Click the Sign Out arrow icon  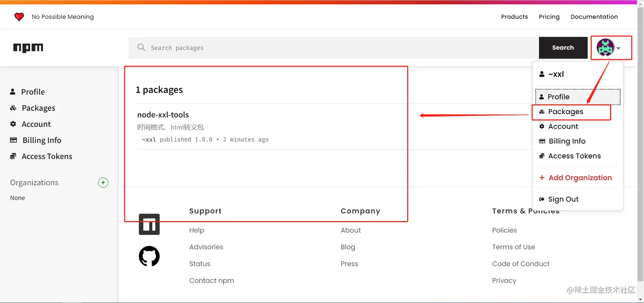point(542,199)
